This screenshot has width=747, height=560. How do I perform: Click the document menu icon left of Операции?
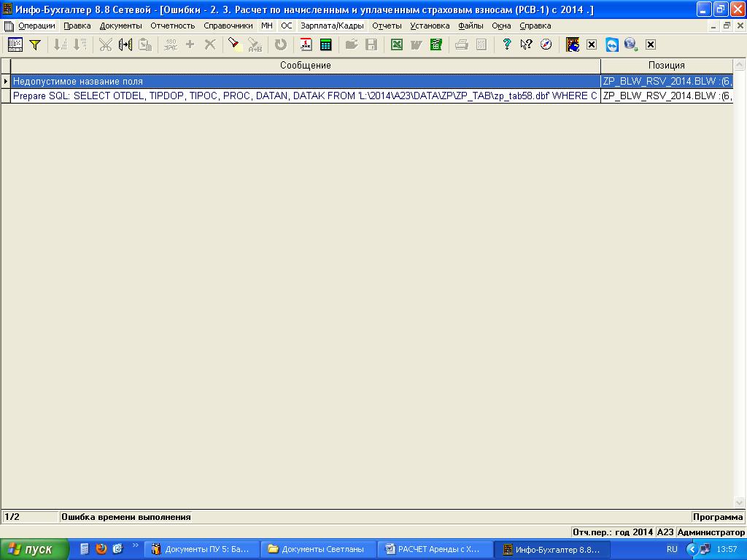tap(9, 26)
